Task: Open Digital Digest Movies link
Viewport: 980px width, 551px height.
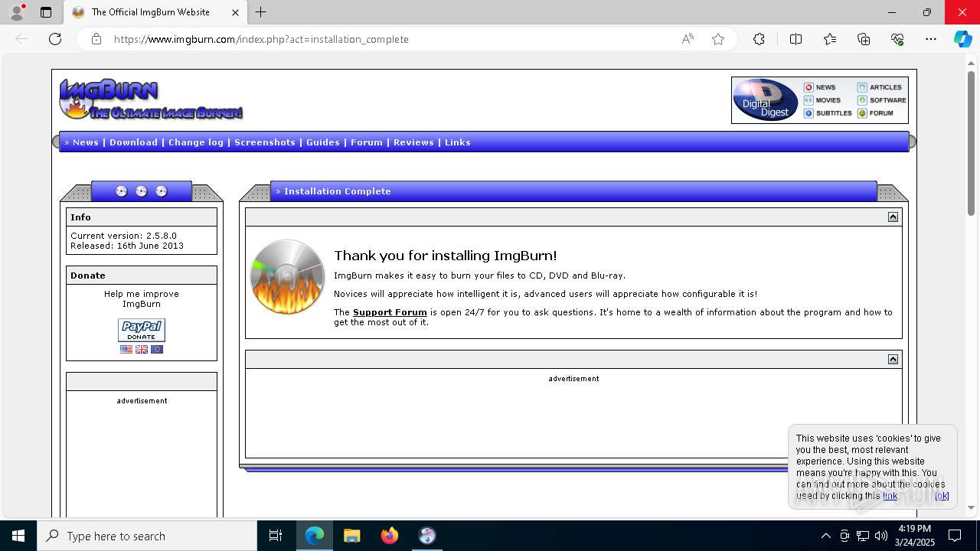Action: [822, 100]
